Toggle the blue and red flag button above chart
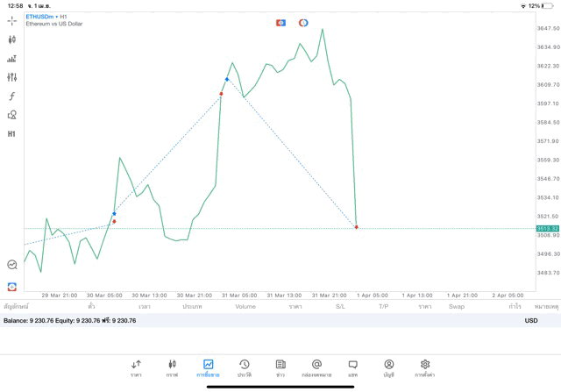 point(280,22)
